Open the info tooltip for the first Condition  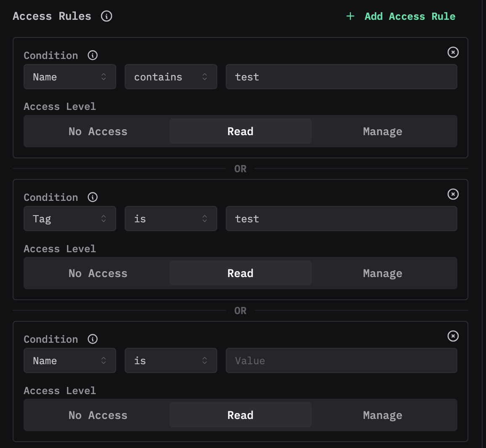pos(92,55)
